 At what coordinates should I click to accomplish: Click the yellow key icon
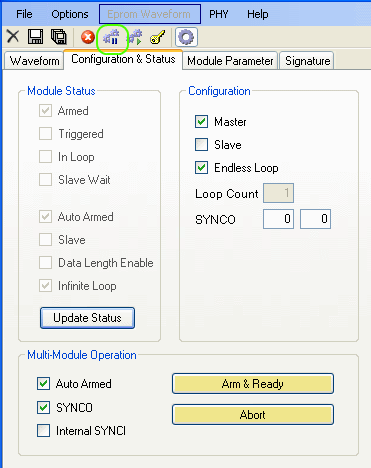point(158,37)
